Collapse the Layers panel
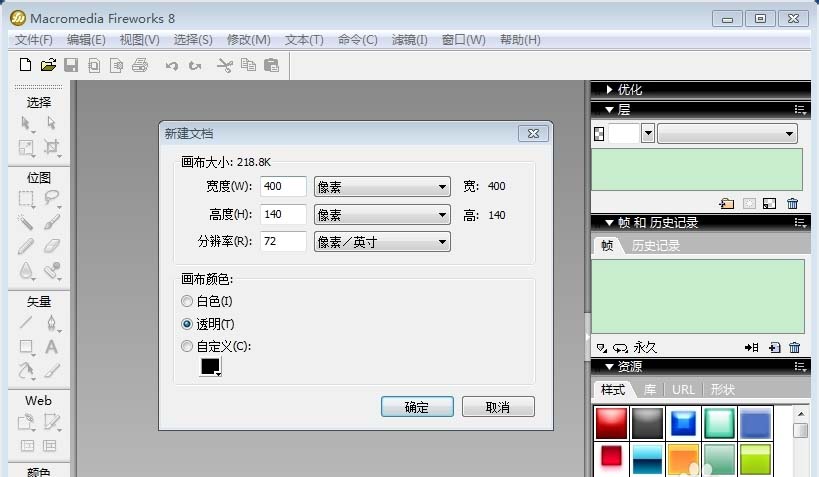Screen dimensions: 819x477 (x=609, y=110)
